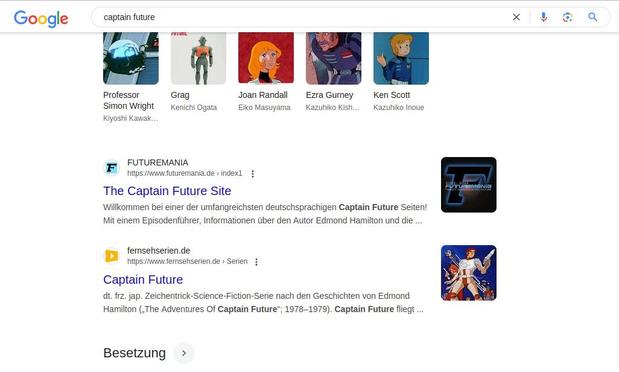Open Google Lens image search icon

[x=567, y=17]
